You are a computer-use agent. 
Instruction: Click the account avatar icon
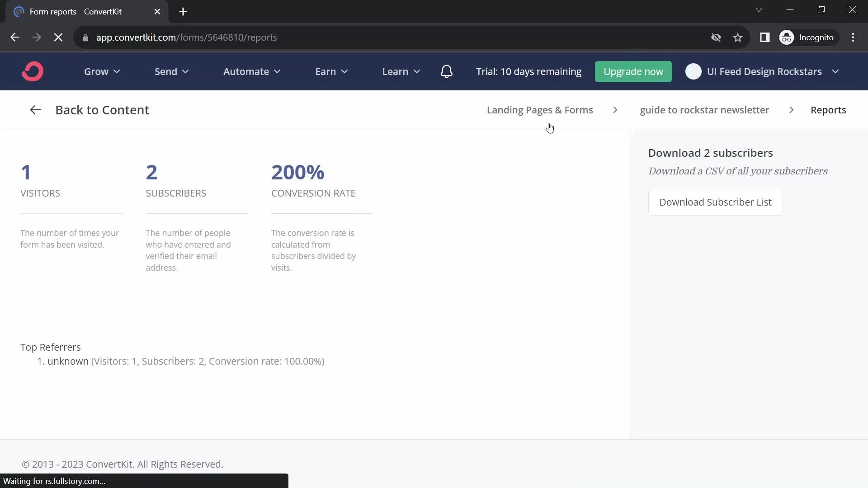(x=693, y=71)
